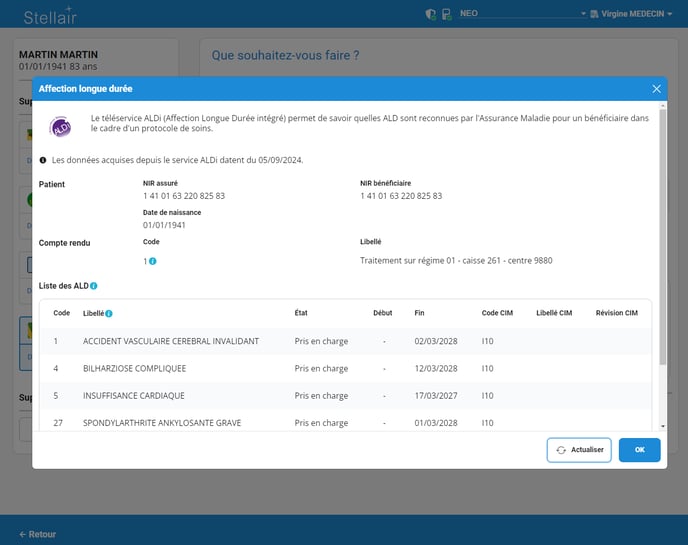Select the ACCIDENT VASCULAIRE CEREBRAL INVALIDANT row
This screenshot has width=688, height=545.
[x=170, y=341]
